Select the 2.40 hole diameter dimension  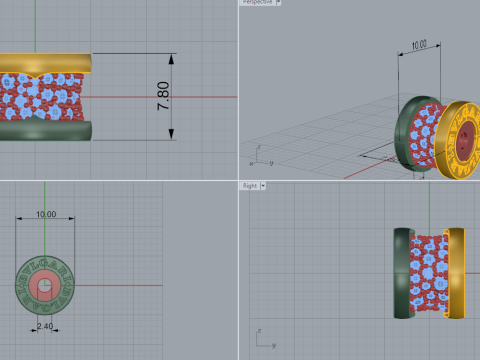coord(45,326)
